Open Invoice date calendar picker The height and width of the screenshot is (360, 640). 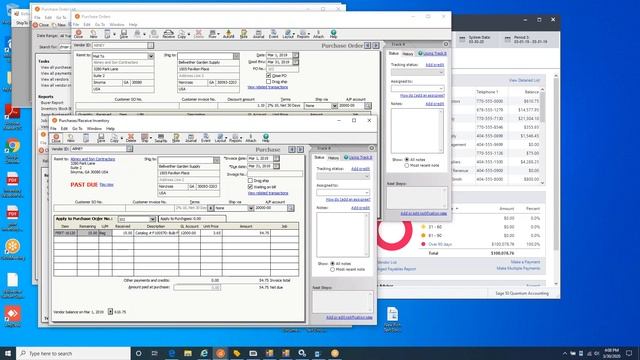pyautogui.click(x=276, y=158)
